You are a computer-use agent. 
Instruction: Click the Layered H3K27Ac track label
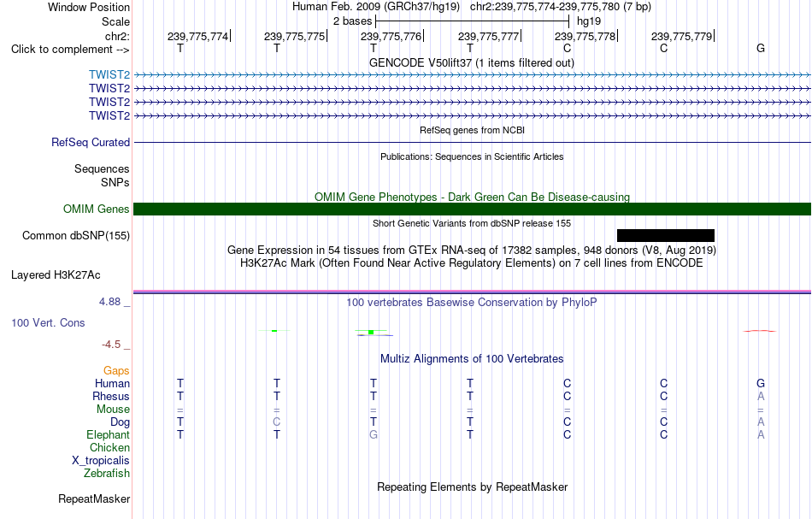[56, 275]
